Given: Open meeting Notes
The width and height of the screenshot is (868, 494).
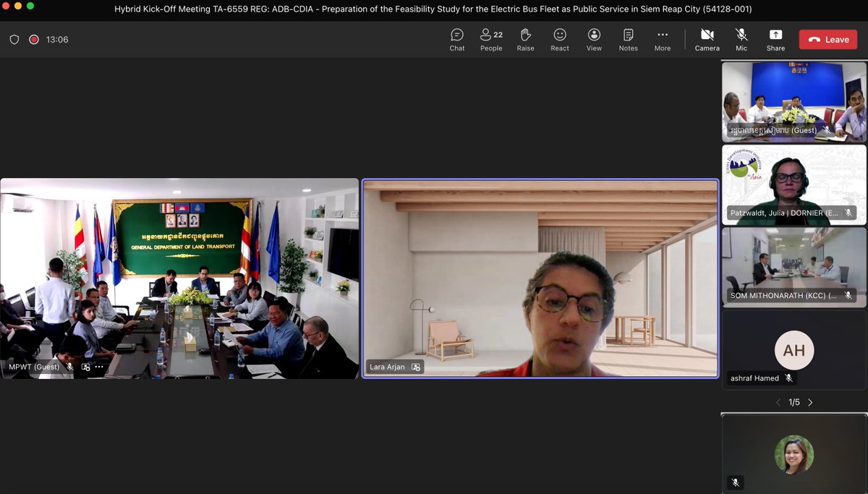Looking at the screenshot, I should click(629, 40).
